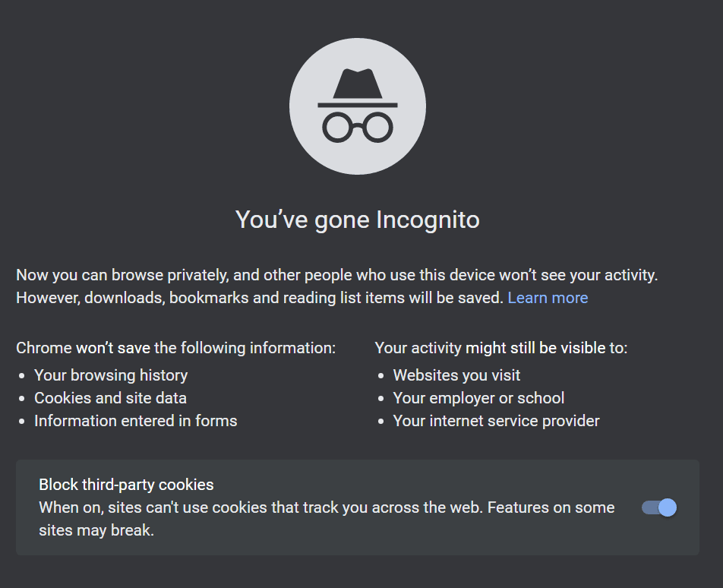The image size is (723, 588).
Task: Select 'Your internet service provider' entry
Action: [x=496, y=420]
